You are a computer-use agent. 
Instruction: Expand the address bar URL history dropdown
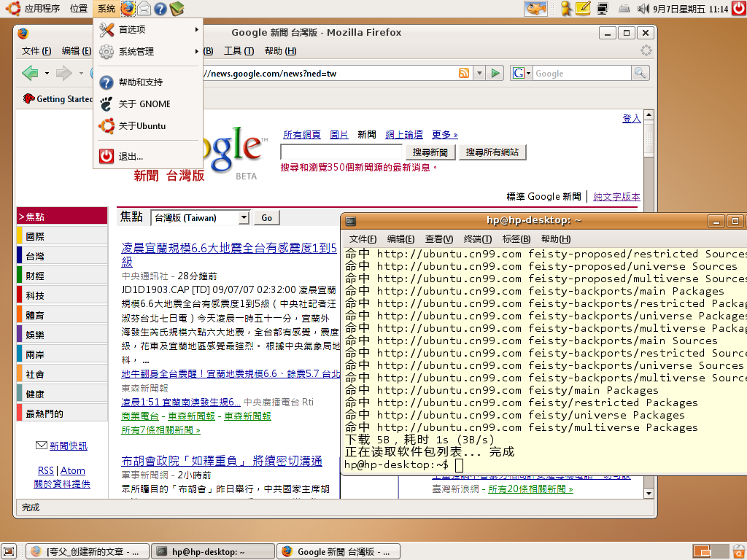[479, 73]
